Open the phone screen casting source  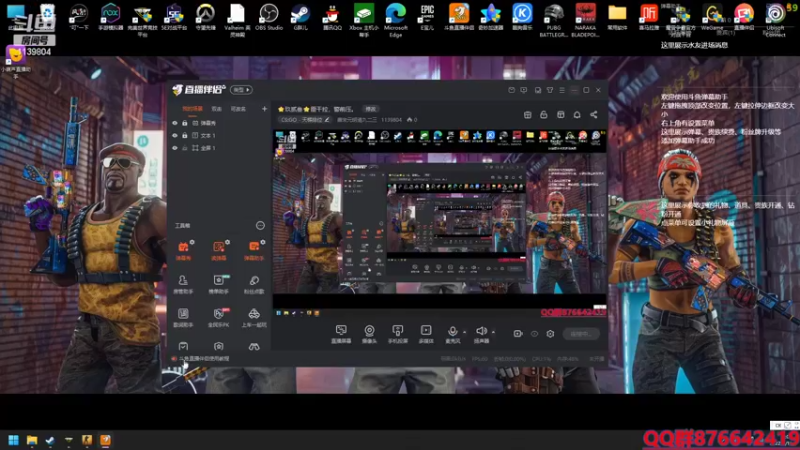point(397,334)
